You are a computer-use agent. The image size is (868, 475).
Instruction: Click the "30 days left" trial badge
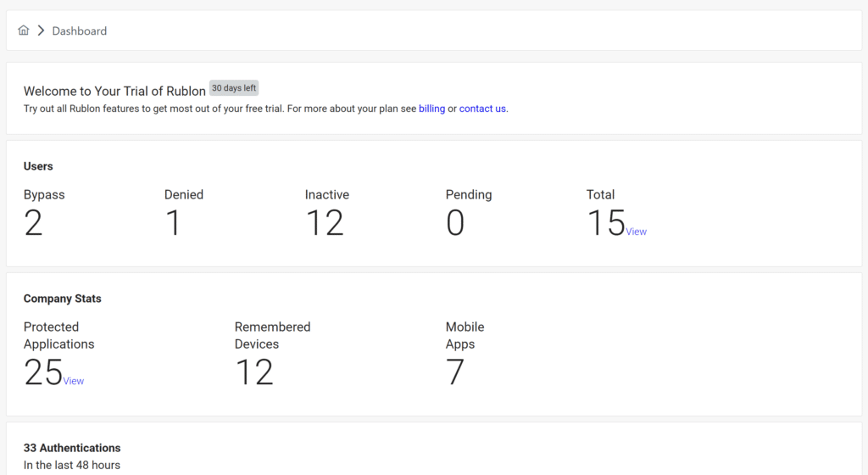[234, 88]
